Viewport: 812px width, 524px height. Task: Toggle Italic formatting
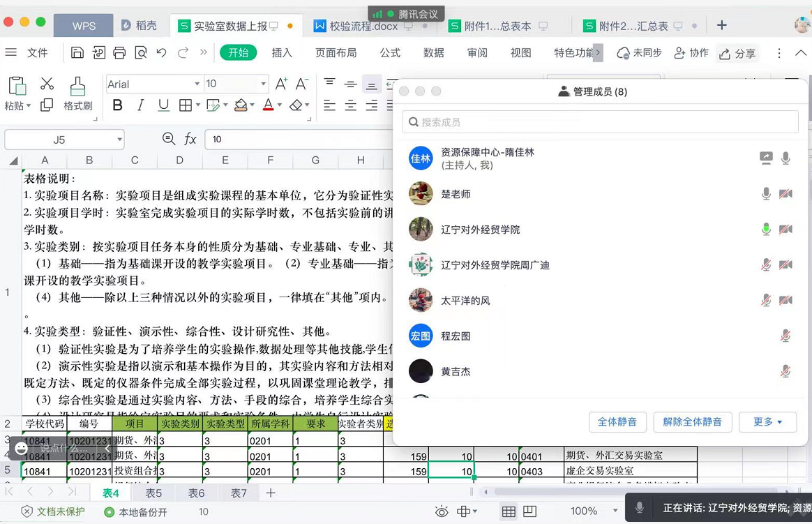point(140,105)
